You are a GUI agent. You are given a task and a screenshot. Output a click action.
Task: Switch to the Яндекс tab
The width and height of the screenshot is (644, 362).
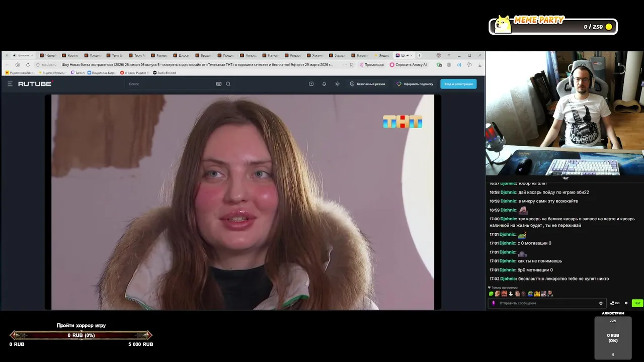381,55
